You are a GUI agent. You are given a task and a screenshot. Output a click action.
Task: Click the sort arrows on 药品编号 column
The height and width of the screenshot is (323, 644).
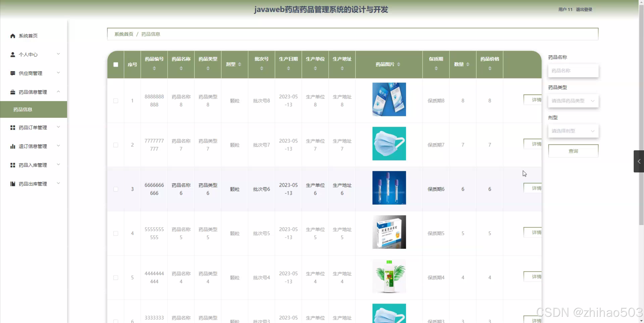click(154, 68)
